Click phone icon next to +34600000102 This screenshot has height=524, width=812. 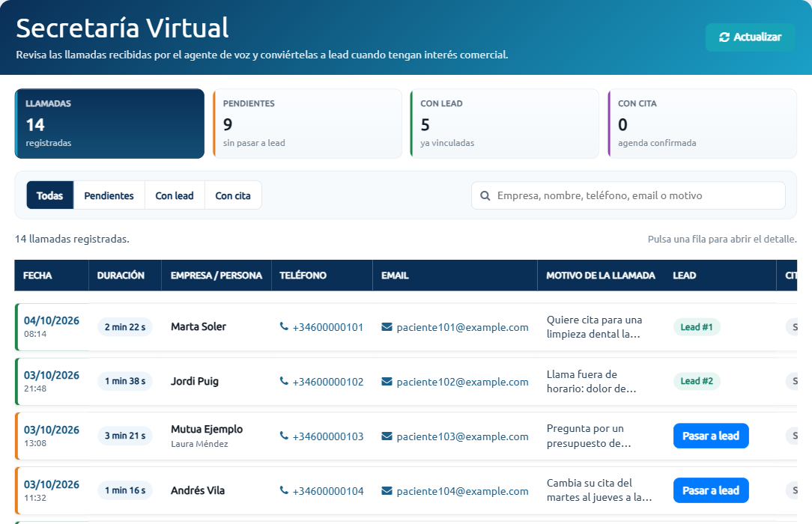(x=284, y=381)
